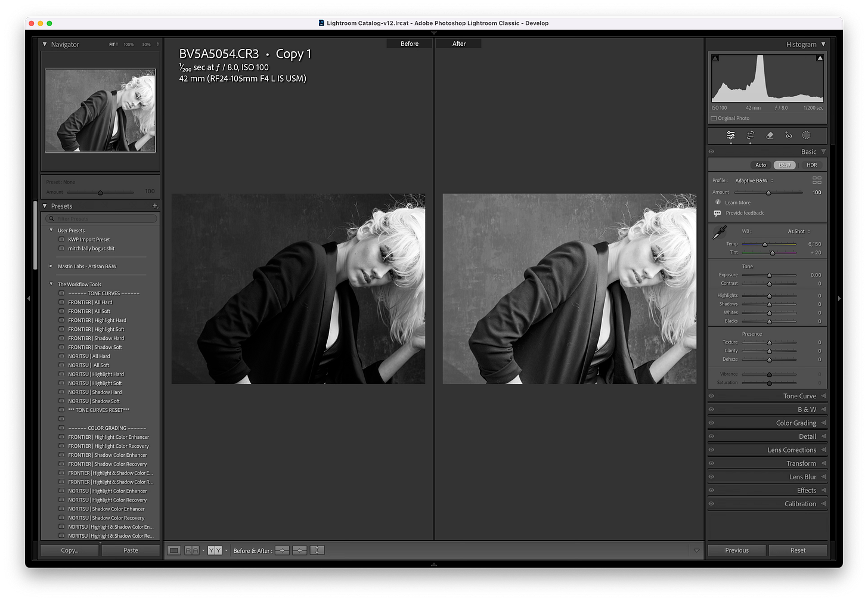The image size is (868, 601).
Task: Expand the Mastin Labs - Artisan B&W group
Action: click(51, 266)
